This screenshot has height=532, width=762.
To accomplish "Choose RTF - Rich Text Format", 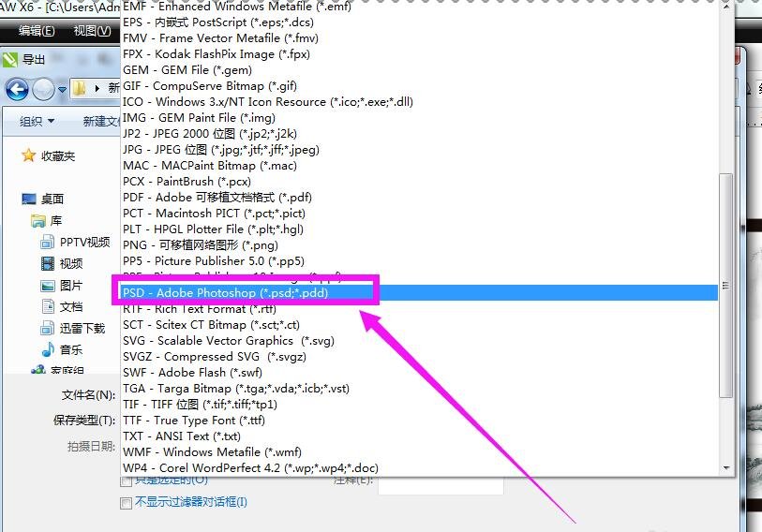I will click(419, 309).
